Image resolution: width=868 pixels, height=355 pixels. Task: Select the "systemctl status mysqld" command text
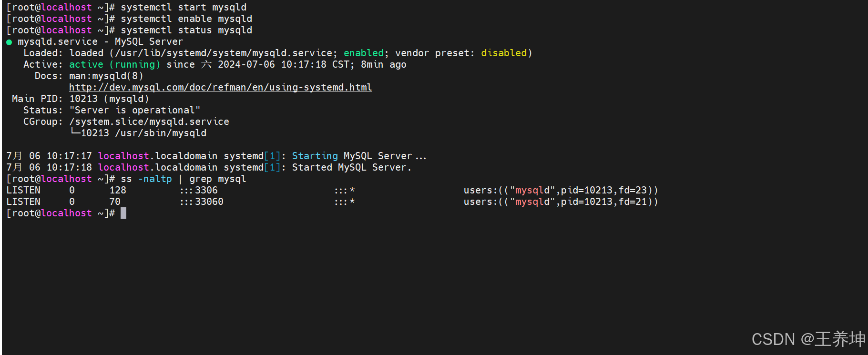click(186, 30)
